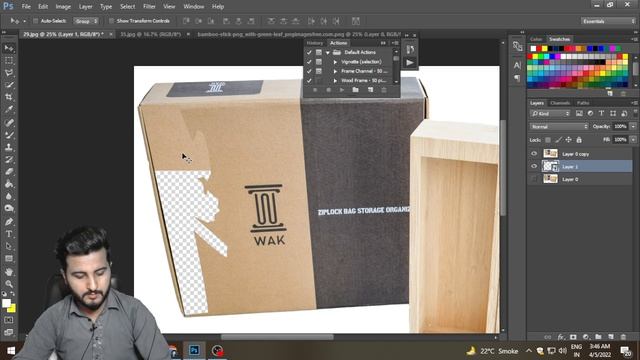Filter layers by adjustment layers icon
This screenshot has width=640, height=360.
tap(590, 113)
